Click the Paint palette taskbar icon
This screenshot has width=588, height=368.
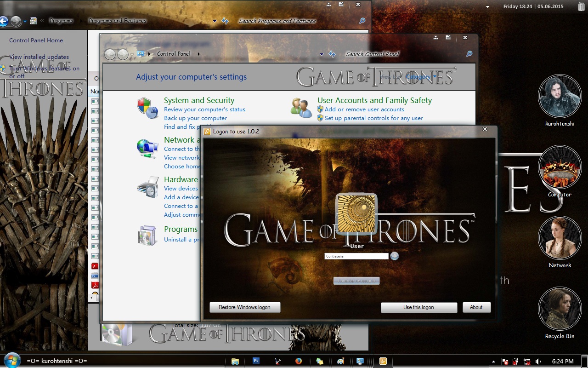coord(340,361)
